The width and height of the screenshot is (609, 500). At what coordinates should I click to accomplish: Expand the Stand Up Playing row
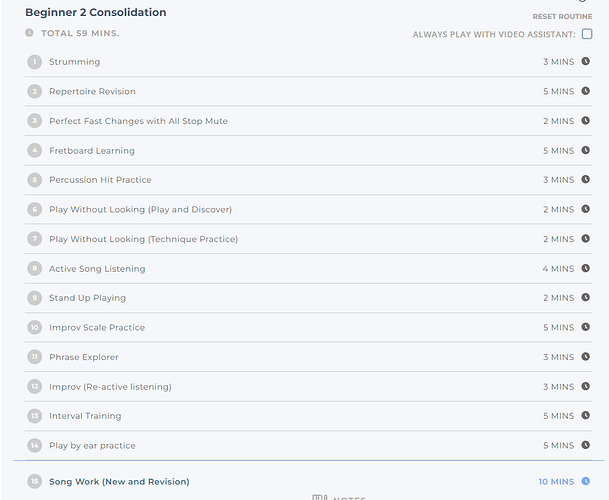[87, 298]
